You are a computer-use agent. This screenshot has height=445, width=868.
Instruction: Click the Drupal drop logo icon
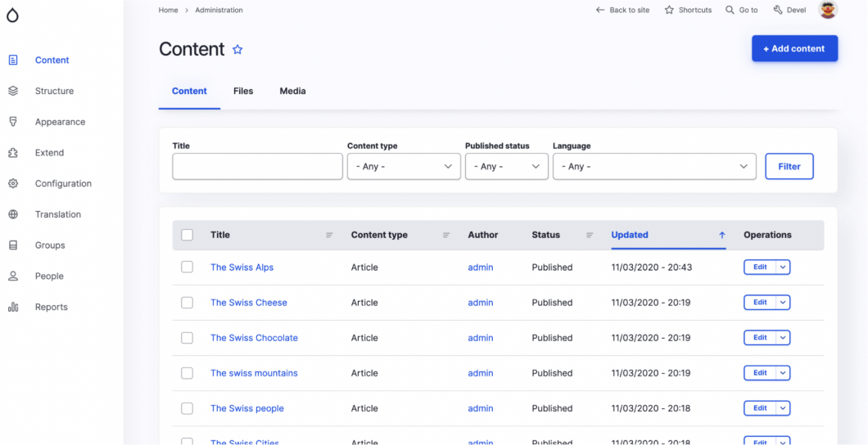pyautogui.click(x=12, y=15)
